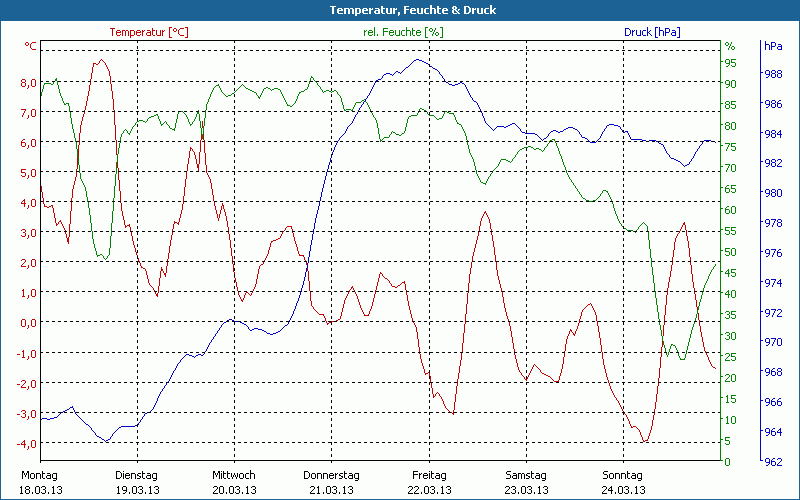Click the '976' pressure axis value

[x=773, y=253]
